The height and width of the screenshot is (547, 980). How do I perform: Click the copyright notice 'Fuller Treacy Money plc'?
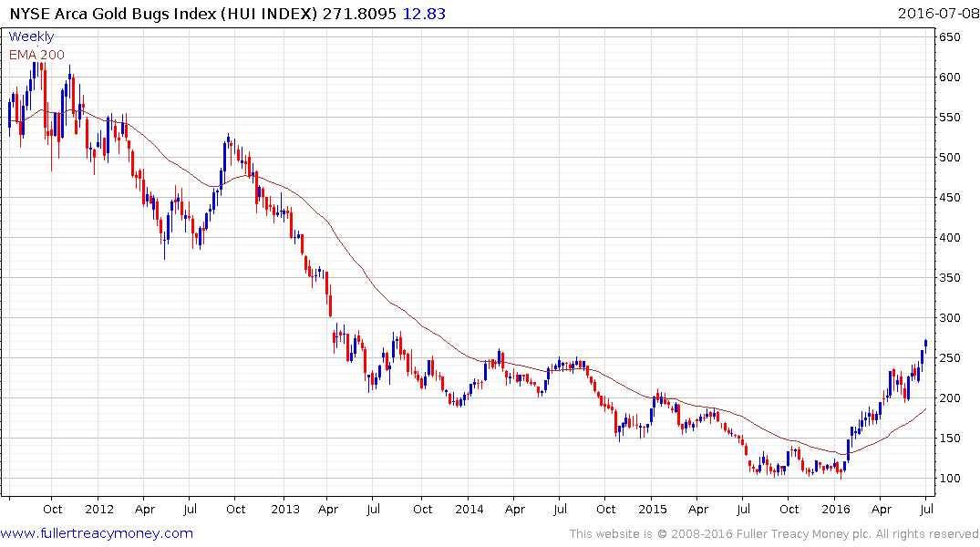(x=803, y=534)
